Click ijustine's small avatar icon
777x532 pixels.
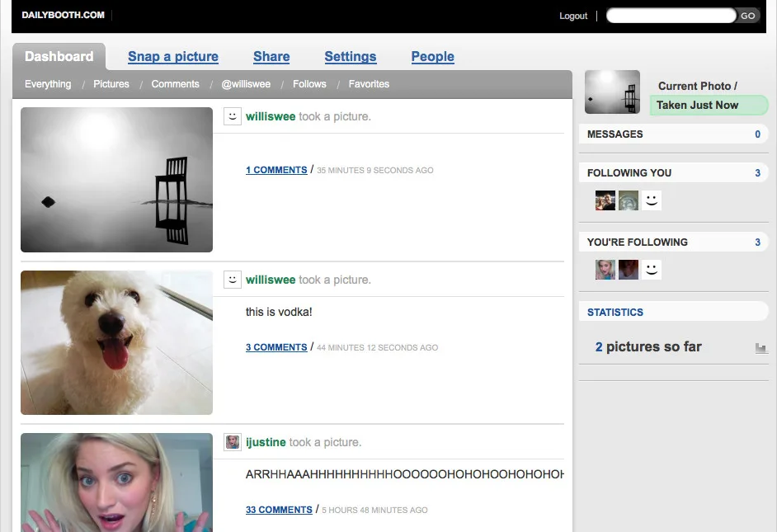tap(233, 442)
